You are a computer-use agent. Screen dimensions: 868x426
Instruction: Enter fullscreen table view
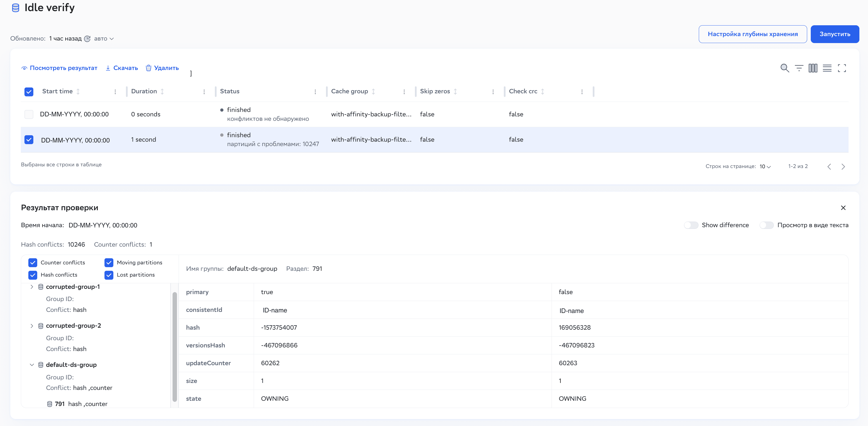point(842,68)
